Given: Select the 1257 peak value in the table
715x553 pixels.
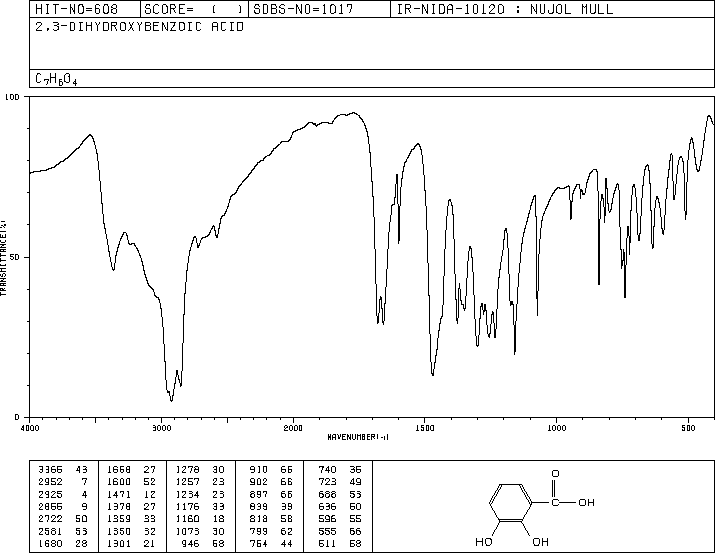Looking at the screenshot, I should tap(187, 482).
